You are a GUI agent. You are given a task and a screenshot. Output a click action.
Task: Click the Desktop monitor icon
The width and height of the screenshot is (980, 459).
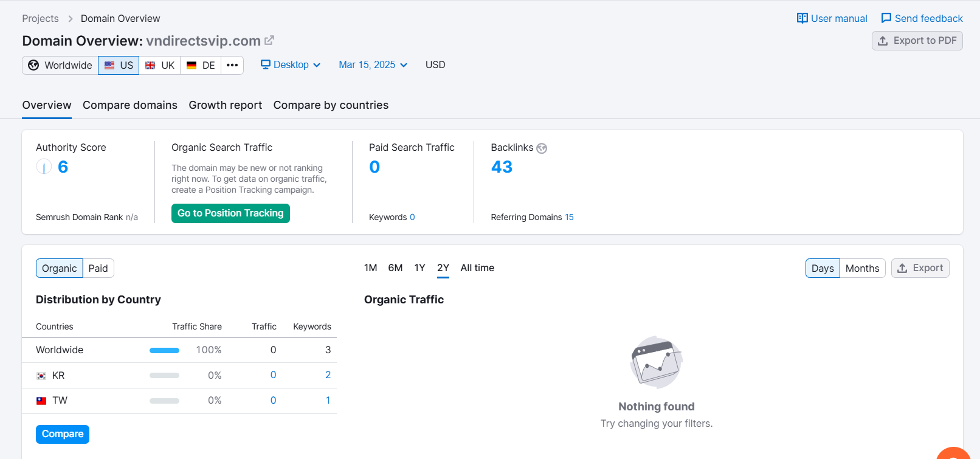pyautogui.click(x=266, y=64)
